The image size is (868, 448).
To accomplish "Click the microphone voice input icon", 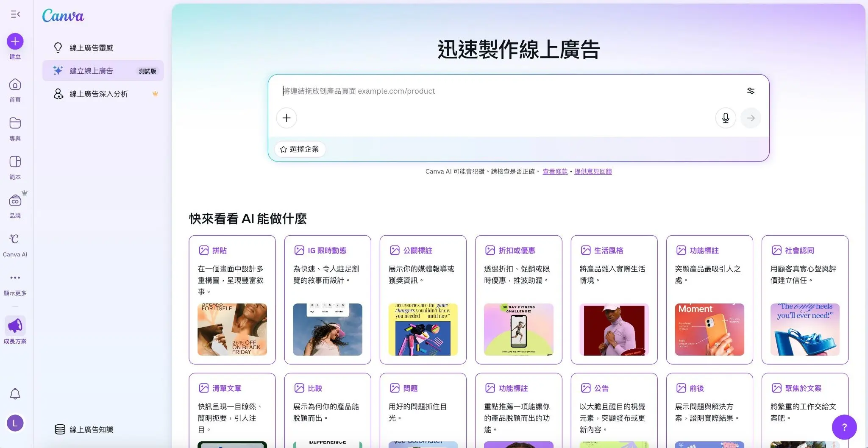I will [726, 118].
